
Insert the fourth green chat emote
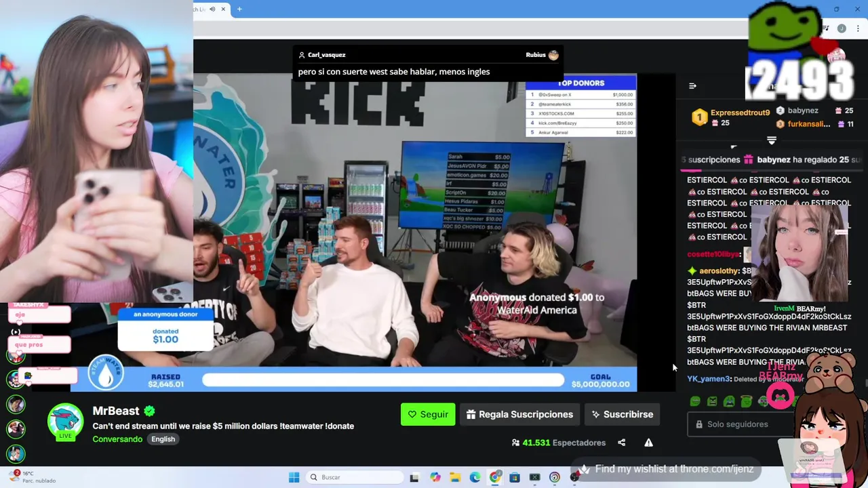pos(746,401)
